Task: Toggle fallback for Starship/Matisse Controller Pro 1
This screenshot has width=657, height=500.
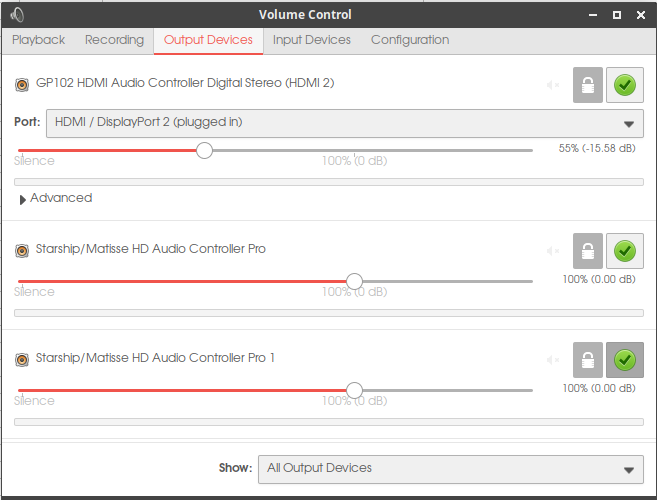Action: coord(625,359)
